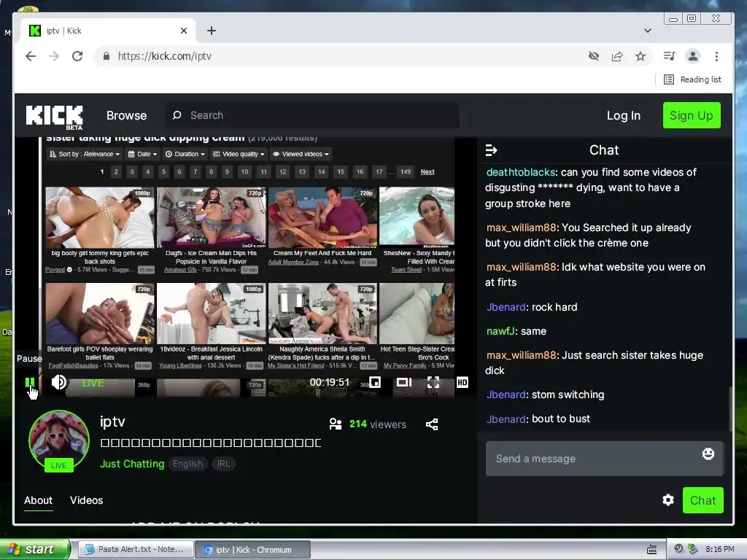
Task: Reload the page
Action: click(x=77, y=56)
